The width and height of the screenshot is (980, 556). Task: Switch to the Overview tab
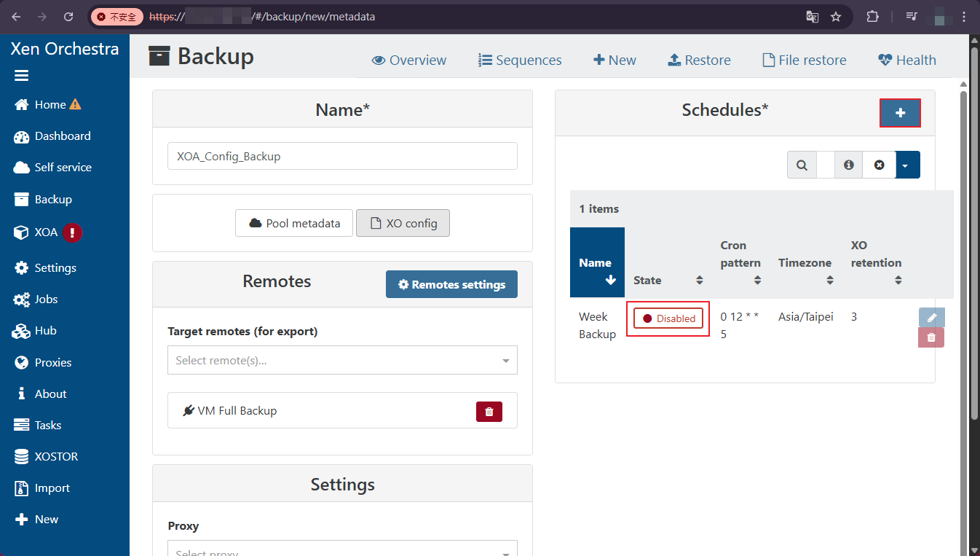click(x=409, y=60)
